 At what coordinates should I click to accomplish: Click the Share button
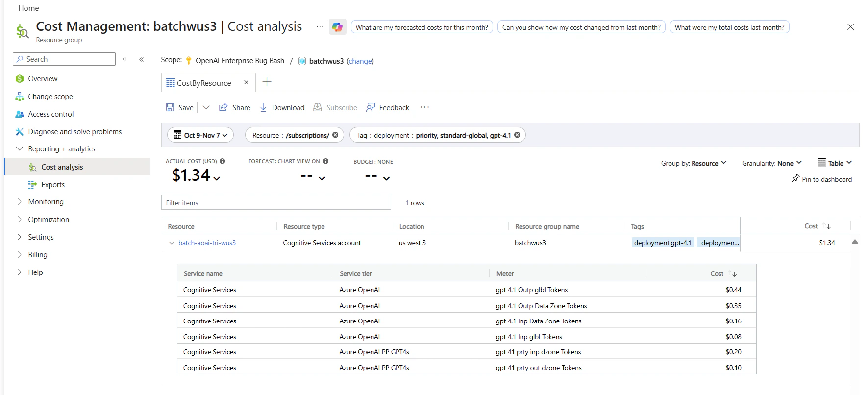click(234, 108)
